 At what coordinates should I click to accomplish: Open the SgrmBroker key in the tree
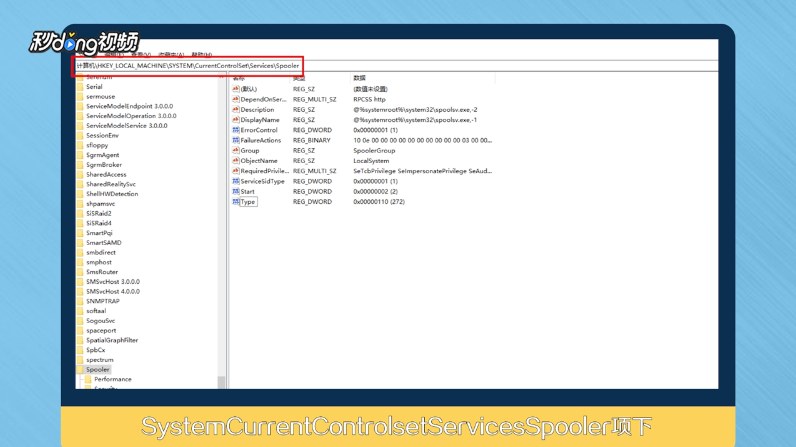pyautogui.click(x=104, y=165)
